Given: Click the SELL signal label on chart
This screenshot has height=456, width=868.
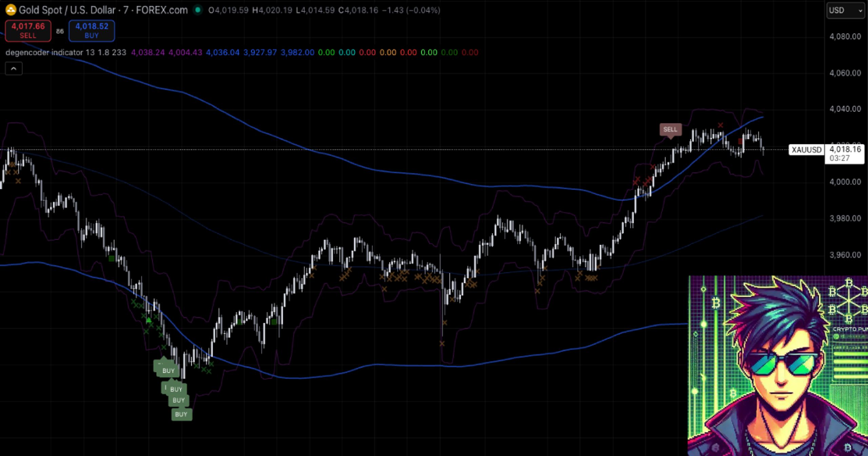Looking at the screenshot, I should (670, 130).
